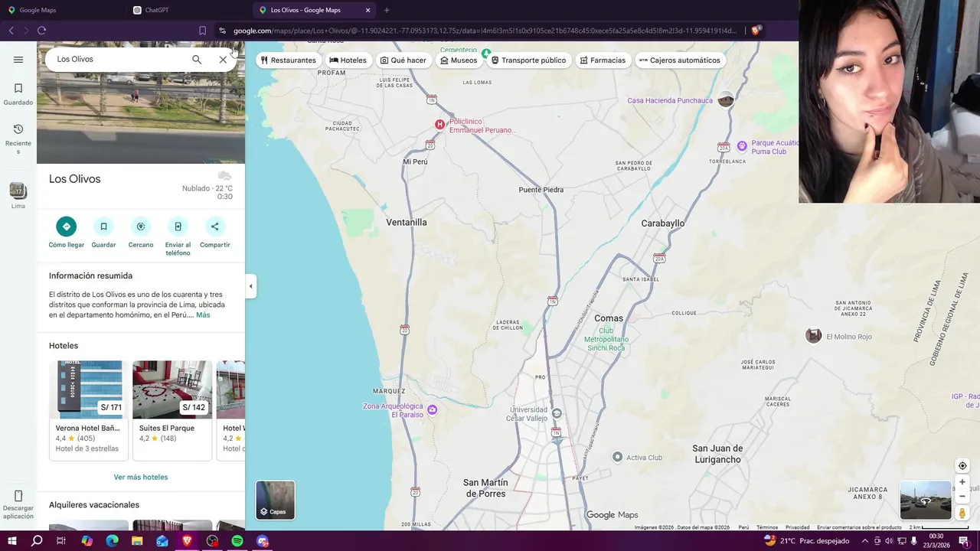Viewport: 980px width, 551px height.
Task: Clear the Los Olivos search
Action: point(223,60)
